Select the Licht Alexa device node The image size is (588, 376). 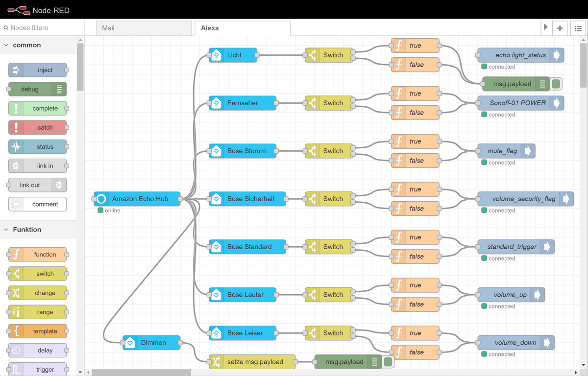[x=233, y=55]
